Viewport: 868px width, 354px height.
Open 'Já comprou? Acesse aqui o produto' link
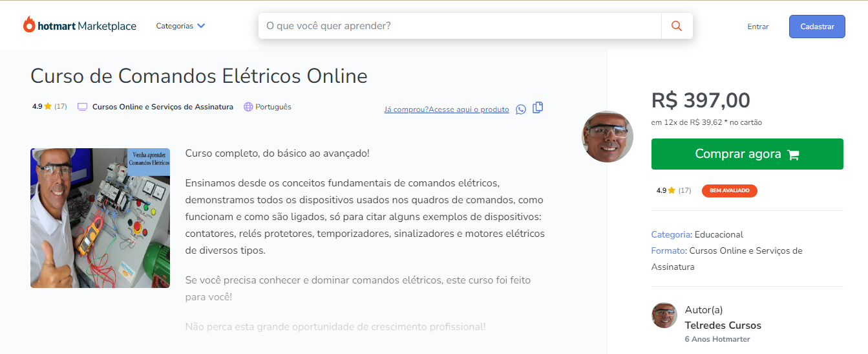447,109
